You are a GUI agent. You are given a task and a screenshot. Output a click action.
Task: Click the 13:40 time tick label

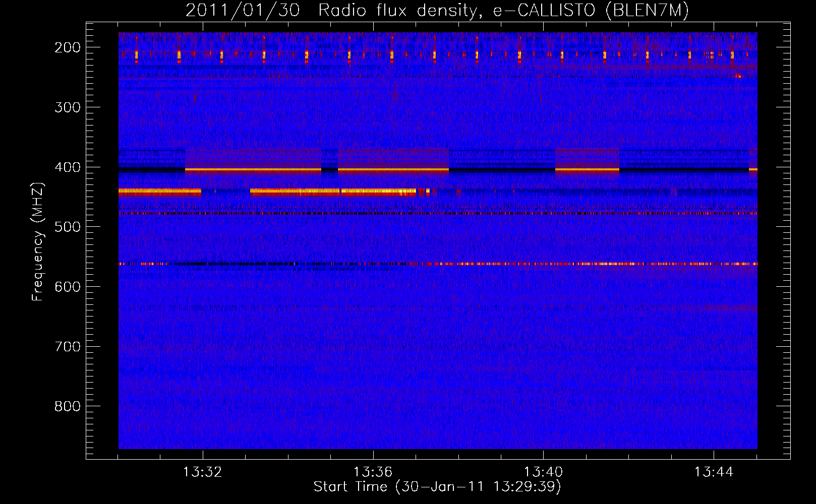543,472
